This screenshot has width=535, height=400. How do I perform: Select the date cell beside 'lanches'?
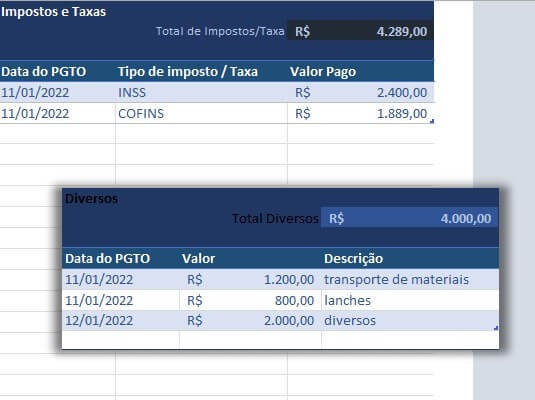(121, 300)
